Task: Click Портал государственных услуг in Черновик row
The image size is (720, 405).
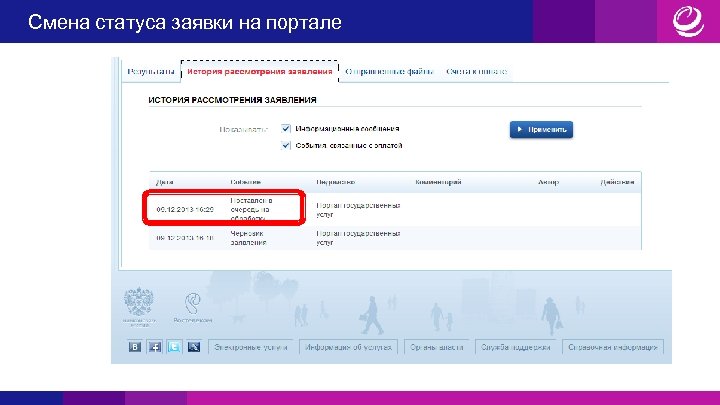Action: (x=358, y=238)
